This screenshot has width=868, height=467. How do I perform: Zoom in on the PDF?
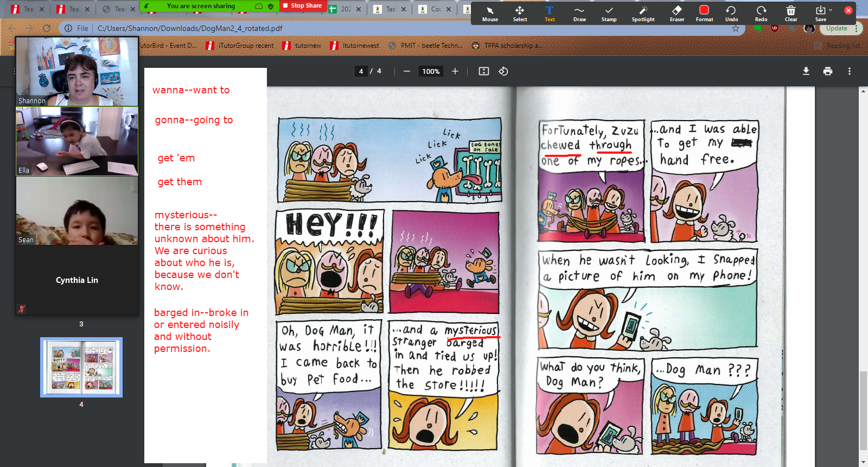455,71
